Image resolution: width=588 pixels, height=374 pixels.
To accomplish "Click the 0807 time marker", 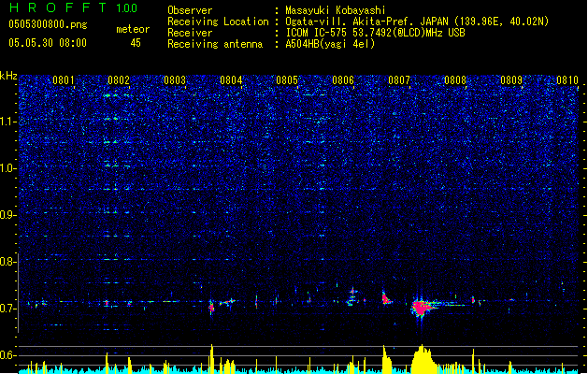I will pos(399,80).
